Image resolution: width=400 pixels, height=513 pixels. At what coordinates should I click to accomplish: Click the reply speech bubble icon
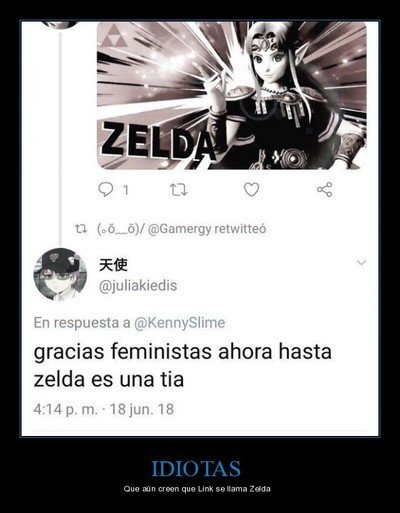(x=106, y=190)
